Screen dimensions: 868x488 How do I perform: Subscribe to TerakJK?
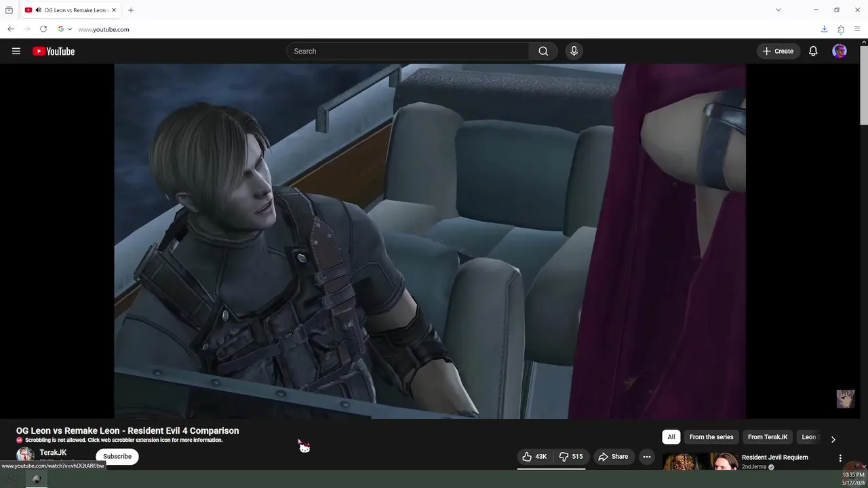tap(117, 457)
